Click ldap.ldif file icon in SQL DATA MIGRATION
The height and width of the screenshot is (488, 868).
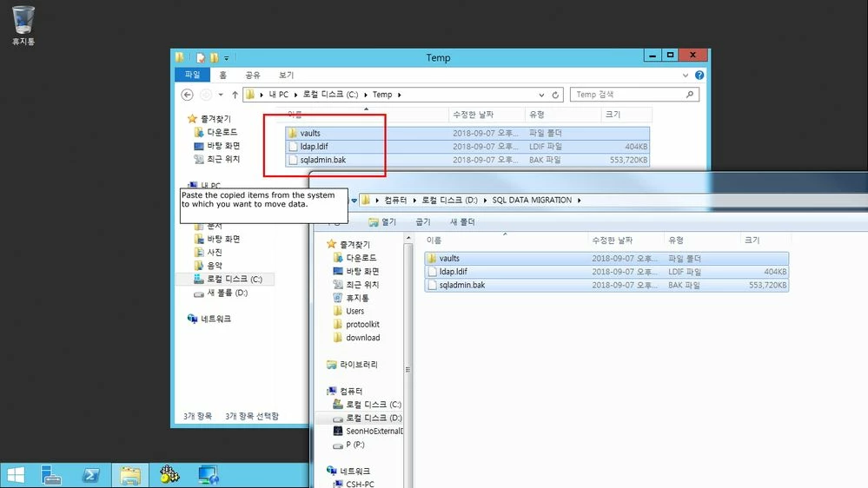click(433, 272)
